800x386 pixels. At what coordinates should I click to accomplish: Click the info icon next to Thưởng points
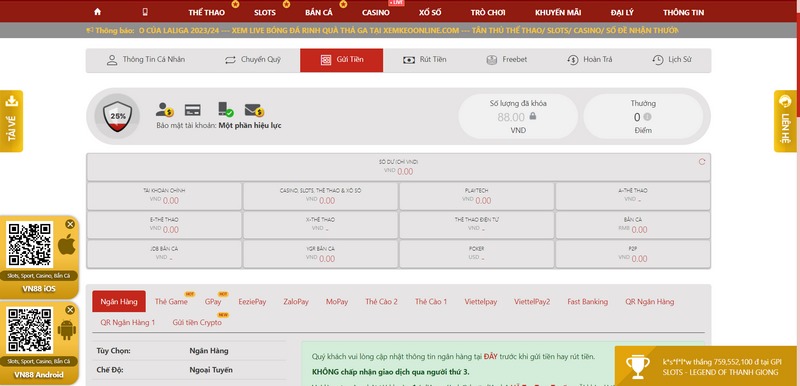point(647,117)
